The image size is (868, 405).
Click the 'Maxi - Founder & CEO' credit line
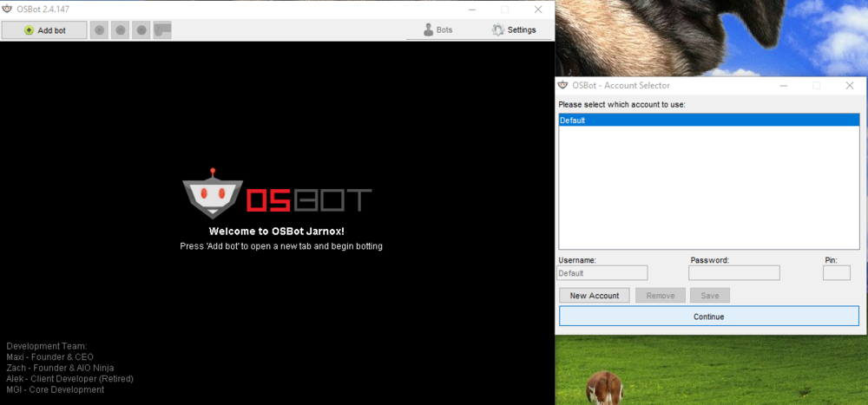click(x=49, y=357)
